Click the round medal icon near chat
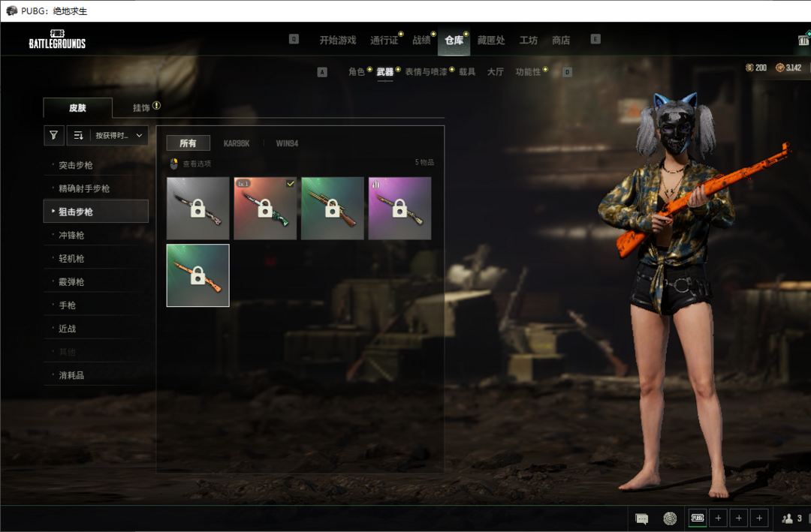This screenshot has width=811, height=532. [x=670, y=518]
